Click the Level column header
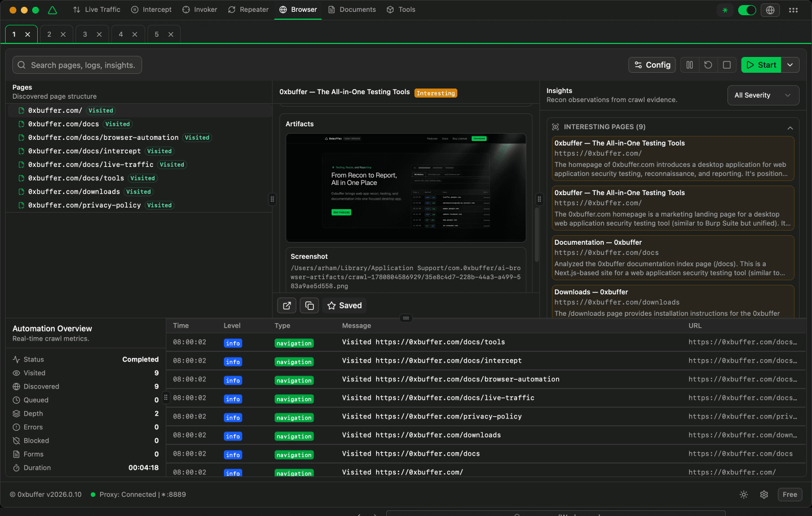This screenshot has width=812, height=516. (232, 326)
